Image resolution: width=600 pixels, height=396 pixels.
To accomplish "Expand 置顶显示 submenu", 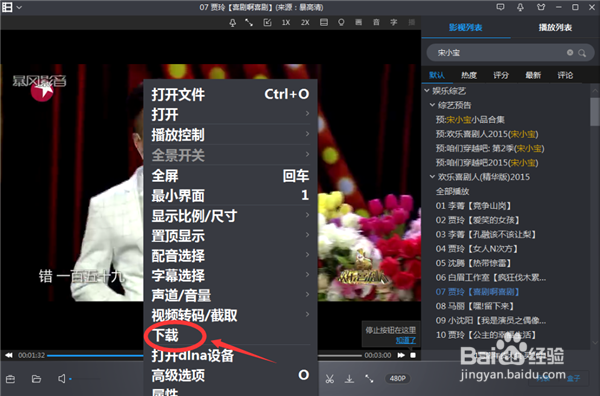I will pyautogui.click(x=230, y=236).
